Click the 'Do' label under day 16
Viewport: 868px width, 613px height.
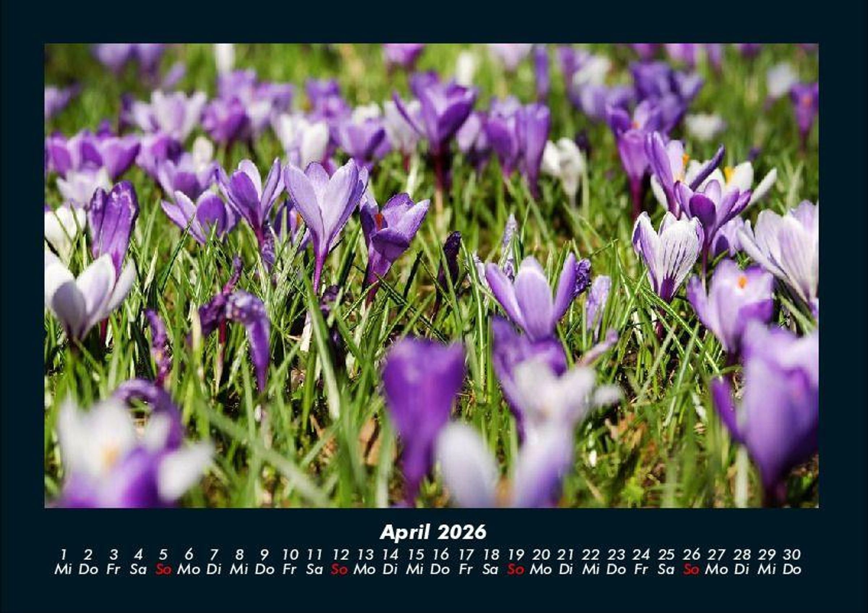440,570
